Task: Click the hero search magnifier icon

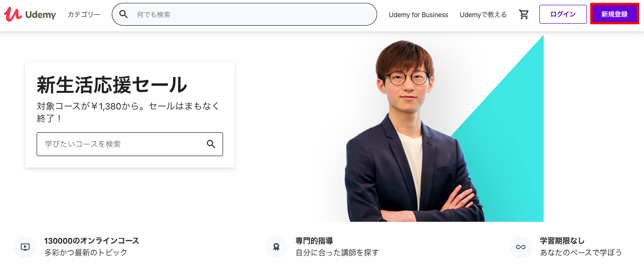Action: tap(211, 144)
